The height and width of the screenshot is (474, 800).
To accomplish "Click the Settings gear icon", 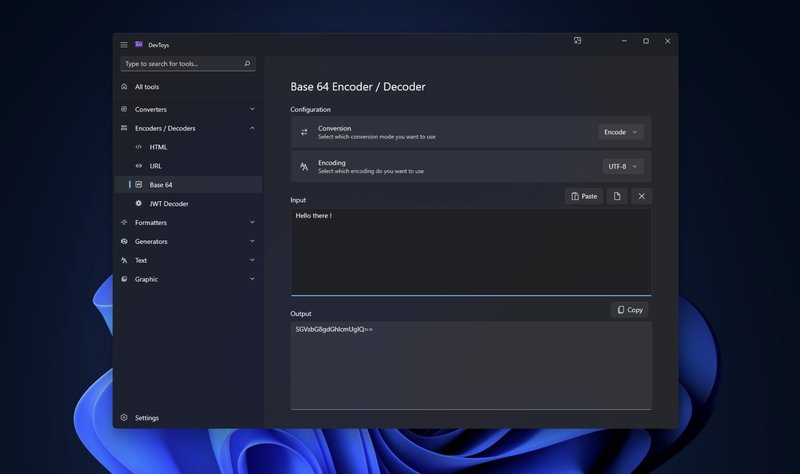I will pyautogui.click(x=124, y=418).
